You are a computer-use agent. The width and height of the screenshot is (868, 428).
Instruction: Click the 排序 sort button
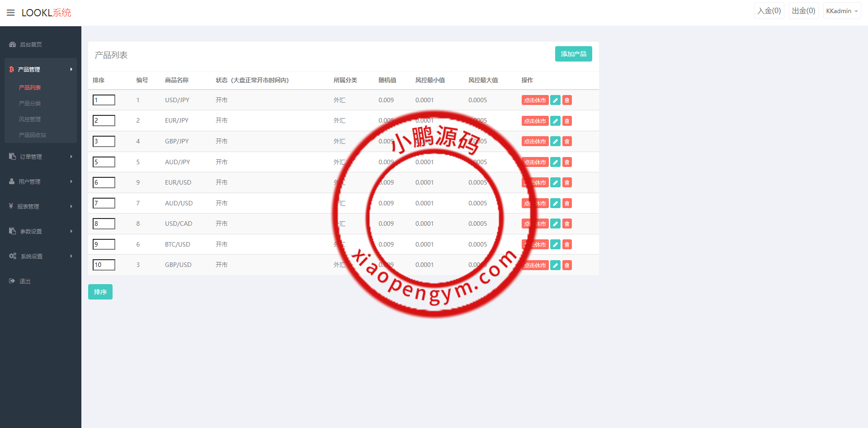(100, 292)
